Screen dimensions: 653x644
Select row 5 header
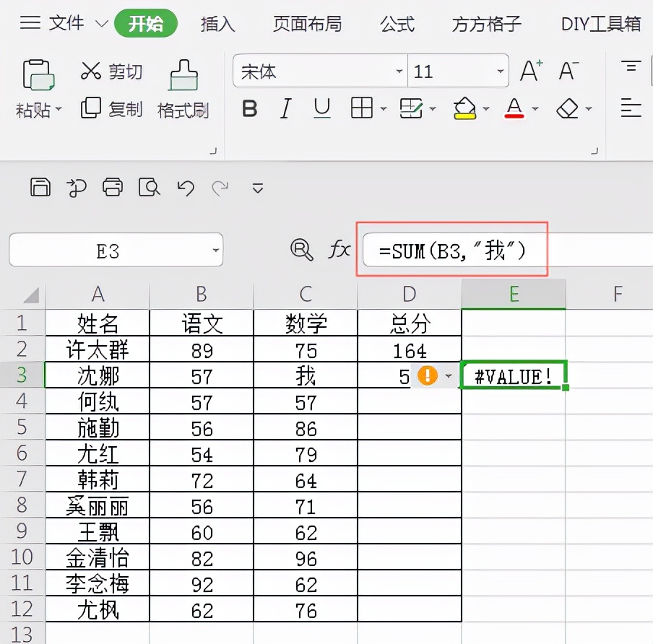pos(22,427)
